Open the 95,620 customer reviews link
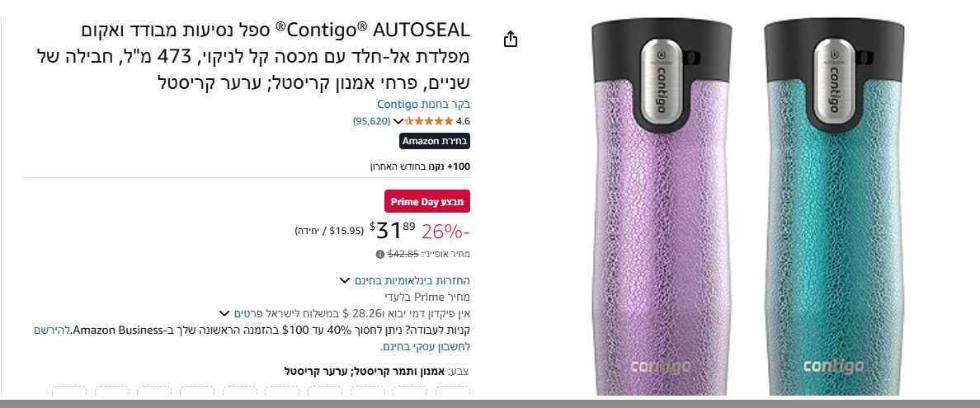Viewport: 980px width, 408px height. coord(371,121)
